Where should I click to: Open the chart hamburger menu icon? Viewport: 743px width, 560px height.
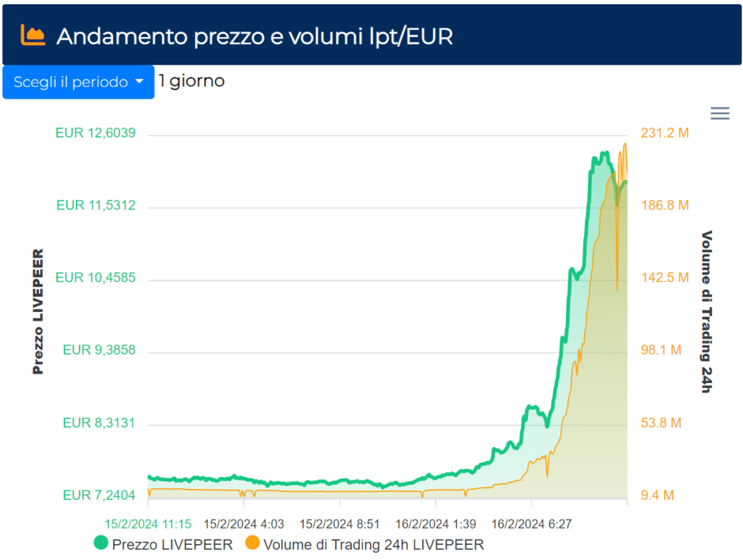720,113
